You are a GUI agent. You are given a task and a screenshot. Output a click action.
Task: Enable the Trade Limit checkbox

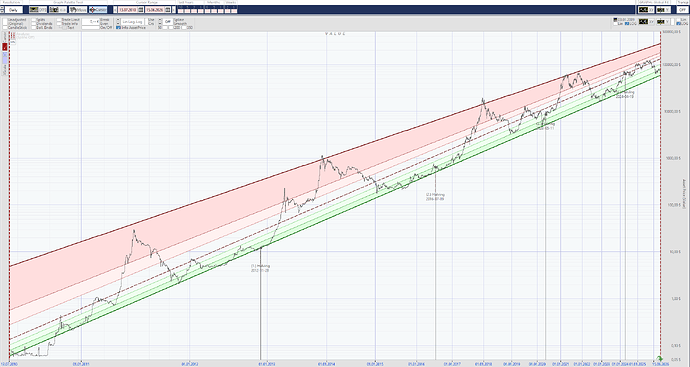(x=59, y=20)
